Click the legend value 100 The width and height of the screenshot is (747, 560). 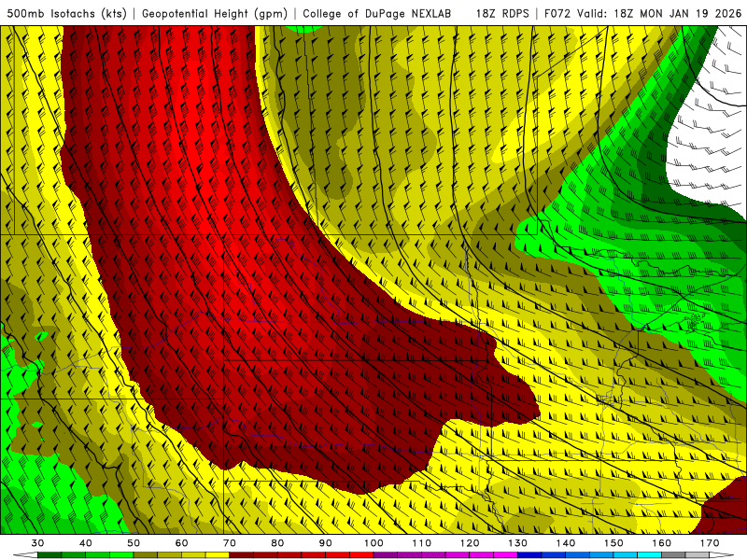(x=373, y=543)
